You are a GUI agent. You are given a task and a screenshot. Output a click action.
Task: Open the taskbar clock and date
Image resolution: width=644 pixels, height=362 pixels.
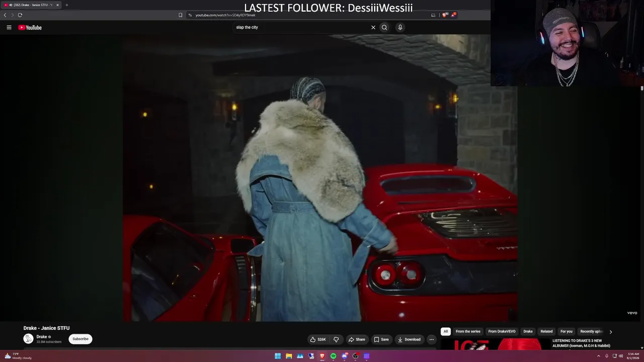632,356
